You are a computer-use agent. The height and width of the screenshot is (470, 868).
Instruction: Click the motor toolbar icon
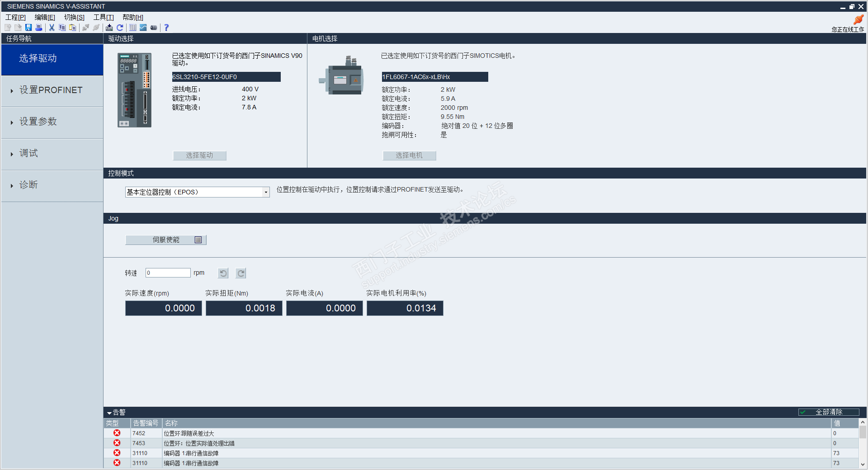pyautogui.click(x=154, y=28)
